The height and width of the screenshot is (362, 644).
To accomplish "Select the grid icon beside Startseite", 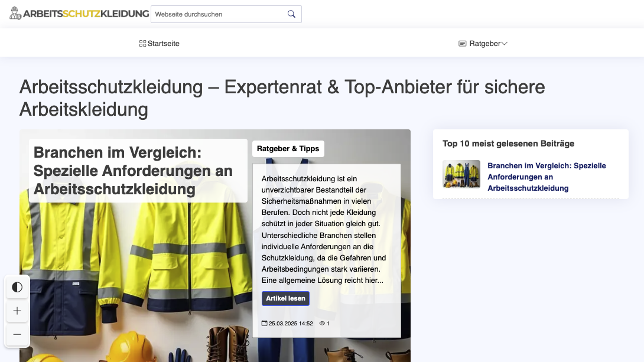I will pos(142,43).
